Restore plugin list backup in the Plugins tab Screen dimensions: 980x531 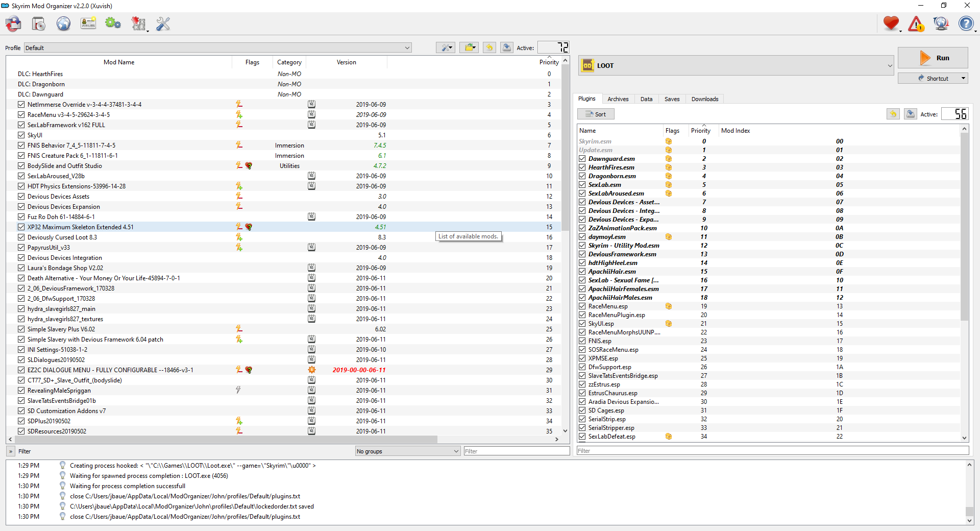tap(893, 114)
